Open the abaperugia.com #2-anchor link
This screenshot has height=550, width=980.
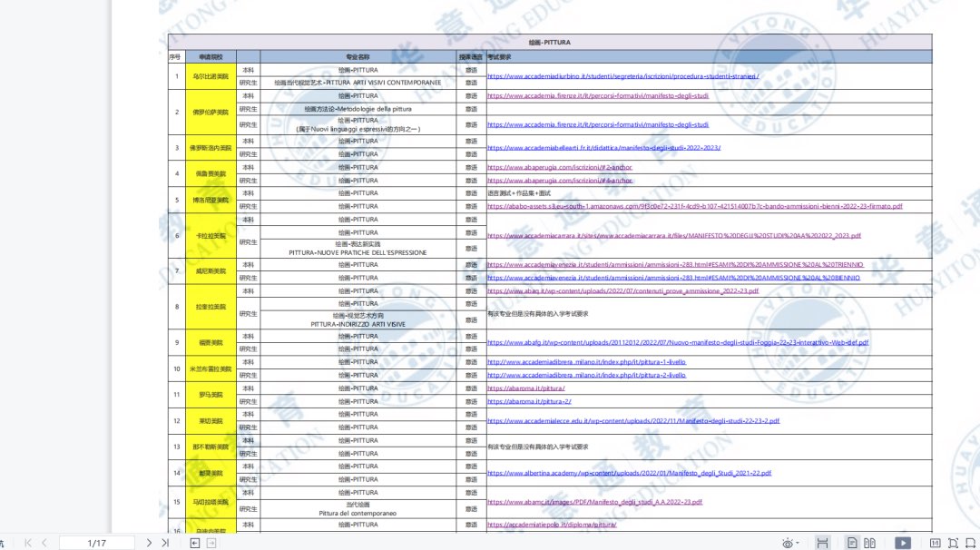tap(559, 167)
